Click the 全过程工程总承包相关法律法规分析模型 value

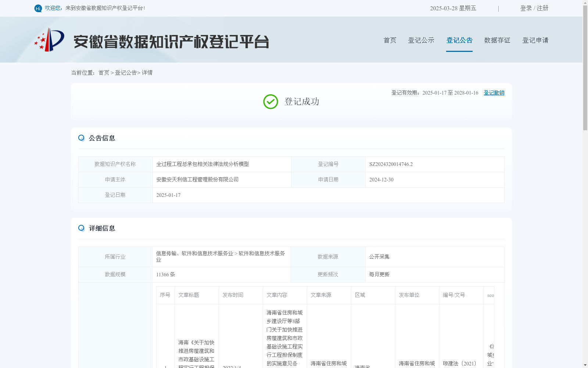coord(202,164)
